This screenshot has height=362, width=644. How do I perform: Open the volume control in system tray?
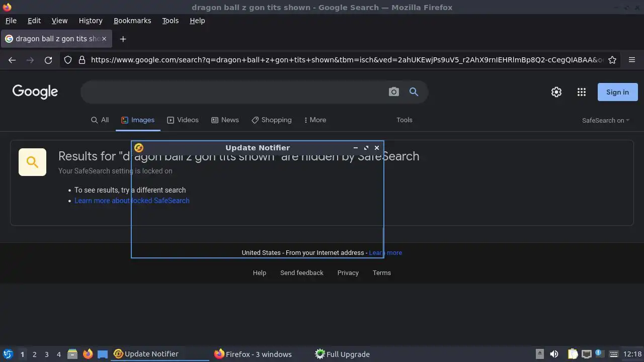tap(554, 354)
